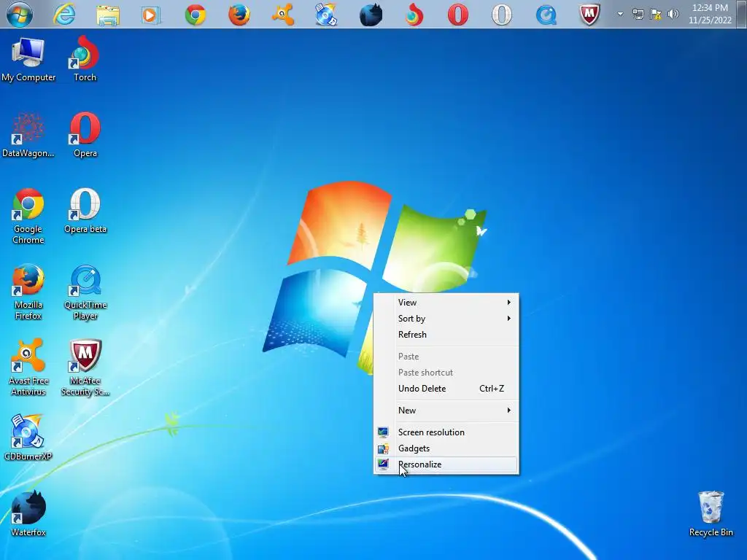Open Windows Explorer from the taskbar
This screenshot has height=560, width=747.
tap(108, 15)
